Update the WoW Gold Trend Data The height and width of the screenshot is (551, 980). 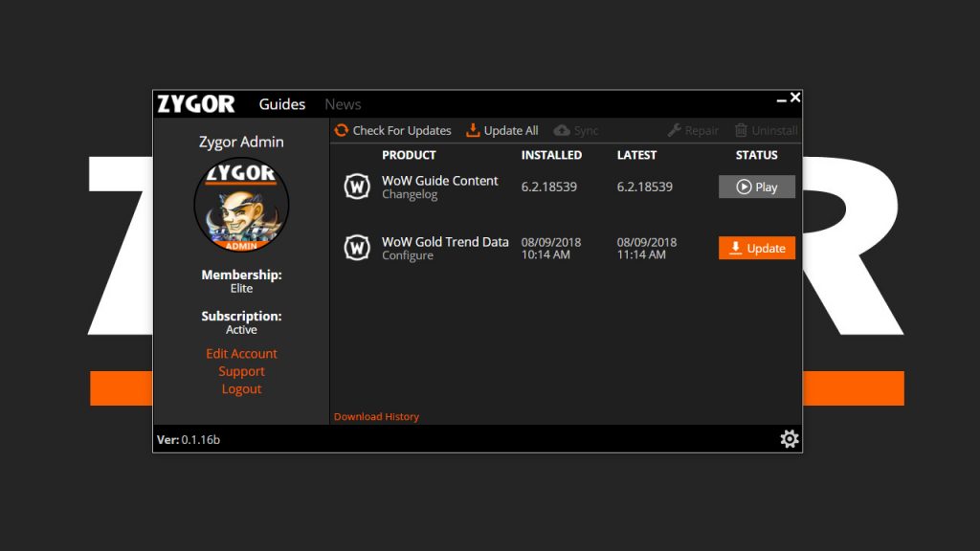click(756, 248)
